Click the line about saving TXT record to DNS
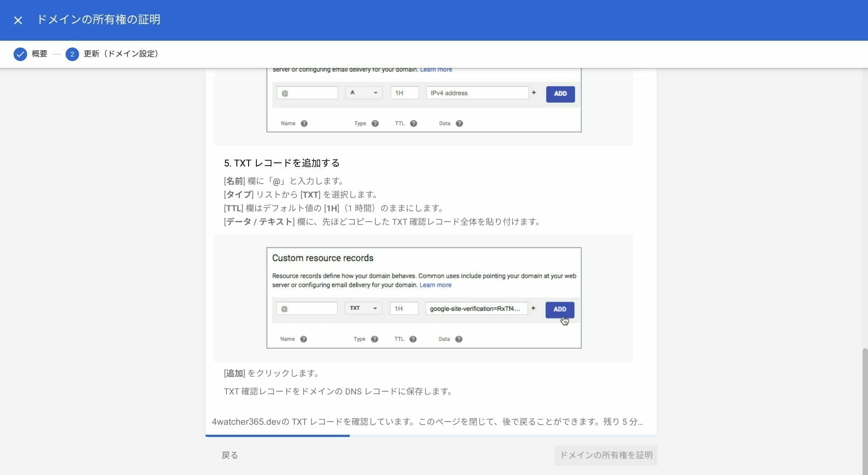868x475 pixels. tap(338, 391)
